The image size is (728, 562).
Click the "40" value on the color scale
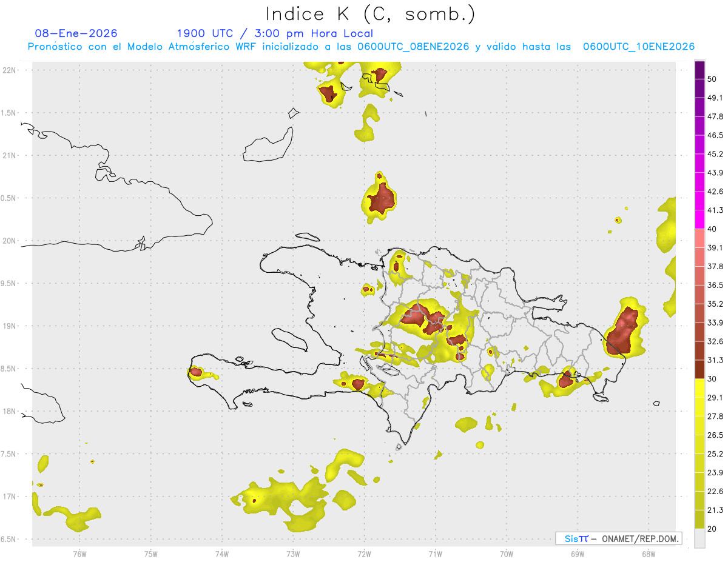coord(713,229)
